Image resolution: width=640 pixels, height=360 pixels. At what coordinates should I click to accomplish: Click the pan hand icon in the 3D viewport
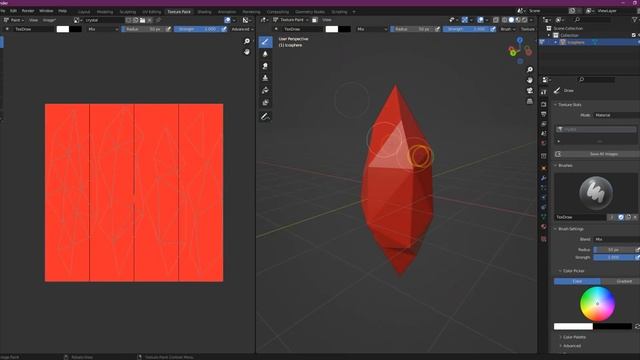[530, 80]
